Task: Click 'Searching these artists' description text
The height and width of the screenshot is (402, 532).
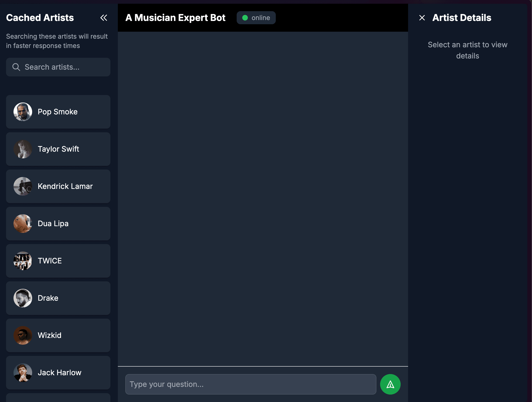Action: point(57,41)
